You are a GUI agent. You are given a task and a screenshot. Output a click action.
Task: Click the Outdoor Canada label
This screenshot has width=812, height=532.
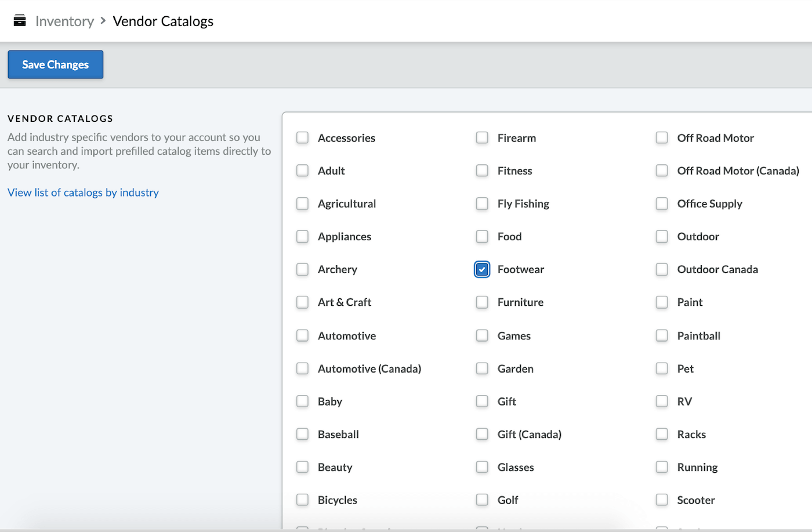717,269
